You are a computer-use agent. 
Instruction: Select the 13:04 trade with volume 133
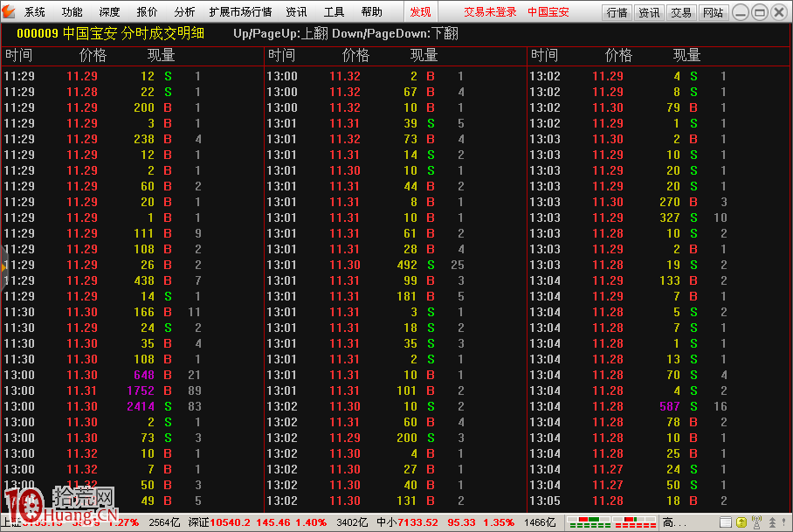click(658, 280)
